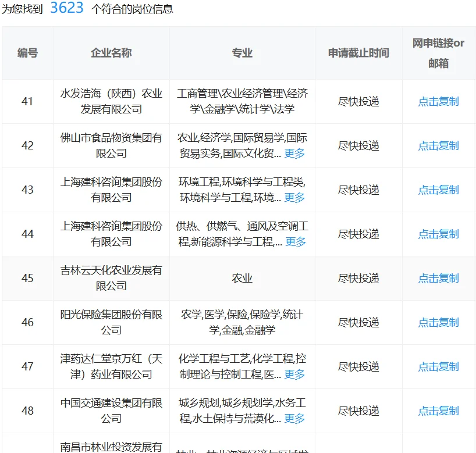Show 更多 majors in row 43
The height and width of the screenshot is (453, 476).
294,198
